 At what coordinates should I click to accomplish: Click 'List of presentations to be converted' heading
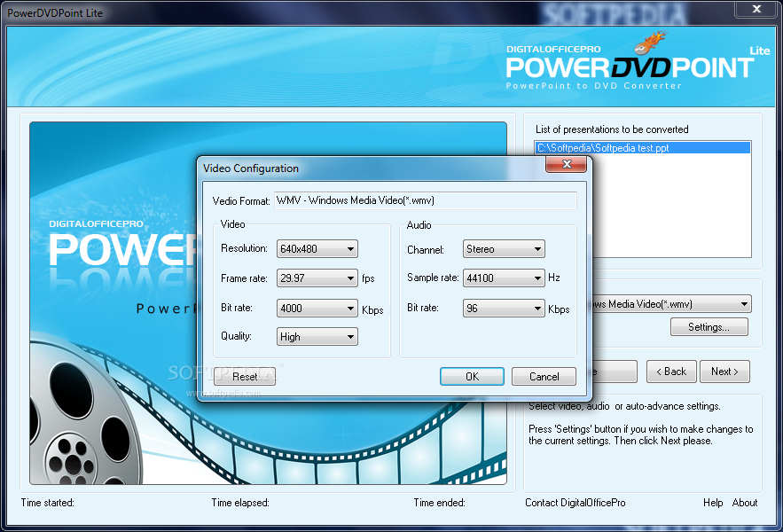[x=612, y=129]
